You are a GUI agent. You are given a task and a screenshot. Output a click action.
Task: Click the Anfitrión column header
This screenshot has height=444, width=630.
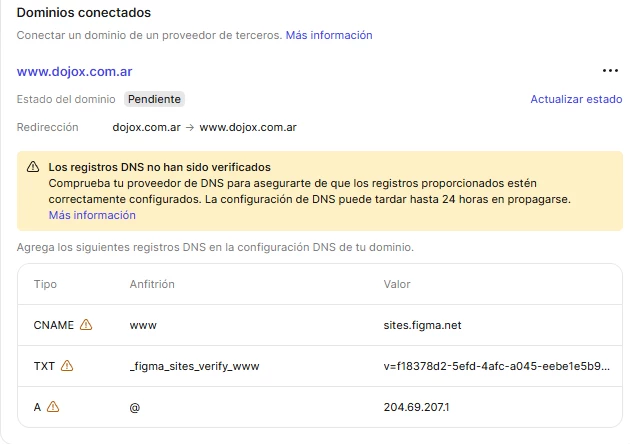(152, 284)
